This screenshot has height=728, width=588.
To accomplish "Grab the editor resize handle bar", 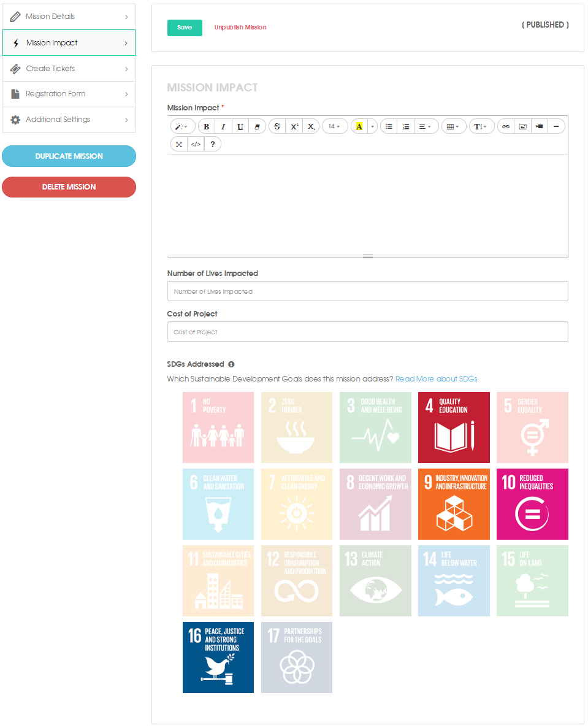I will [367, 256].
